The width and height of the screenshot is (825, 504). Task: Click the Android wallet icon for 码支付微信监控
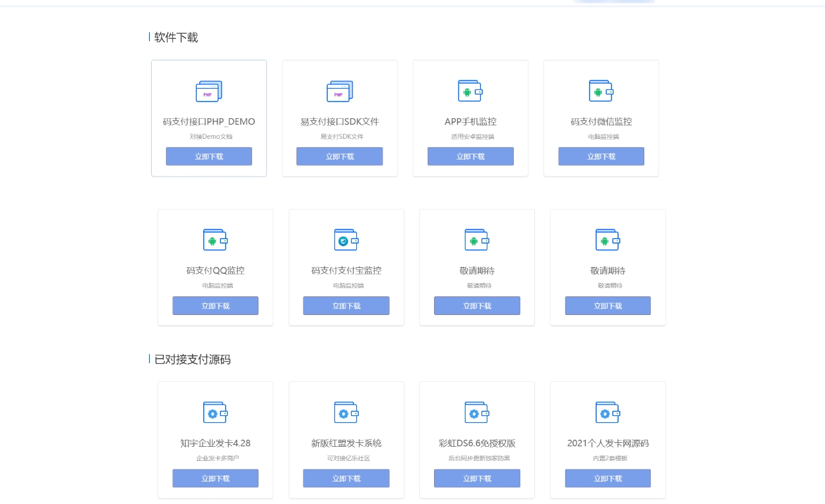(601, 91)
